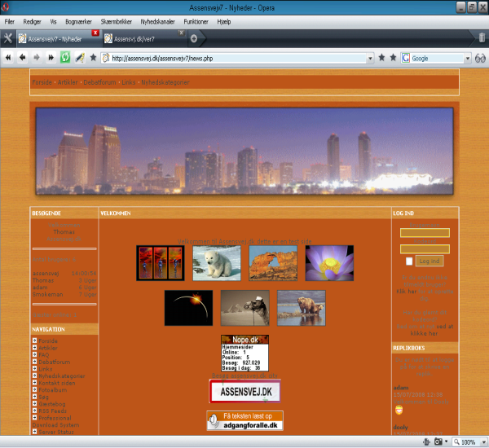Open the zoom 100% dropdown
The height and width of the screenshot is (448, 489).
(483, 442)
